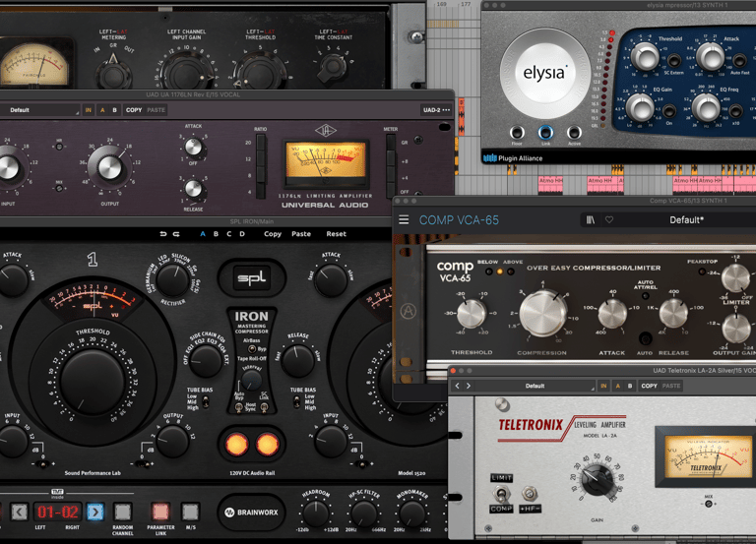
Task: Click the Headroom knob in Brainworx section
Action: click(x=315, y=514)
